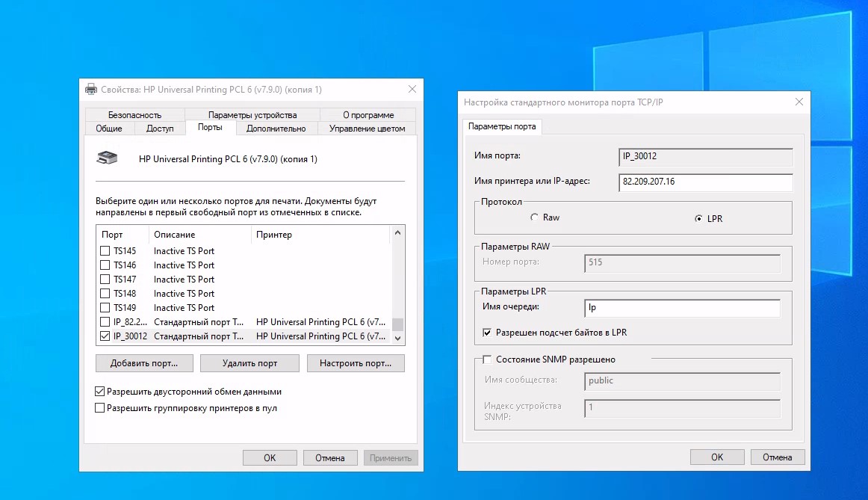Select the IP_30012 port row
The height and width of the screenshot is (500, 868).
tap(244, 336)
